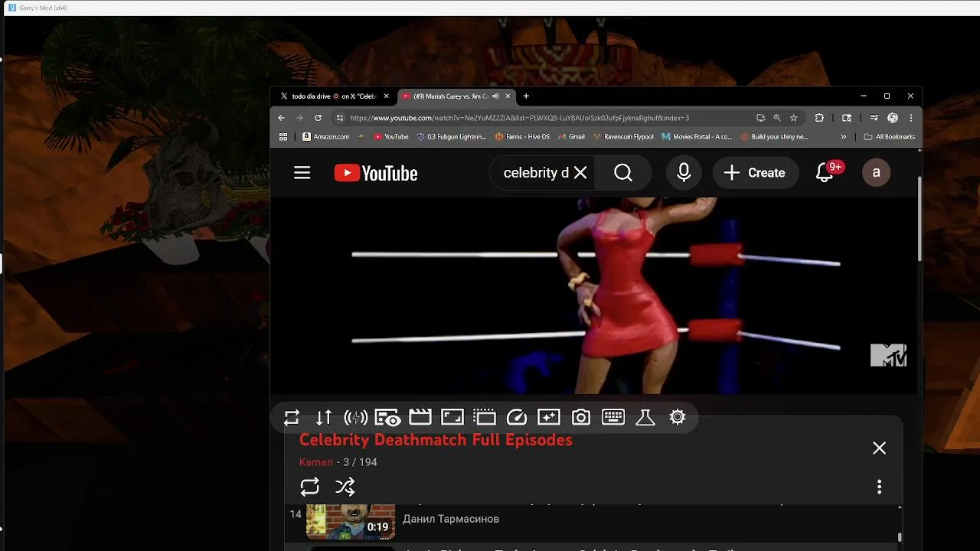This screenshot has width=980, height=551.
Task: Click the volume boost waveform icon
Action: (356, 418)
